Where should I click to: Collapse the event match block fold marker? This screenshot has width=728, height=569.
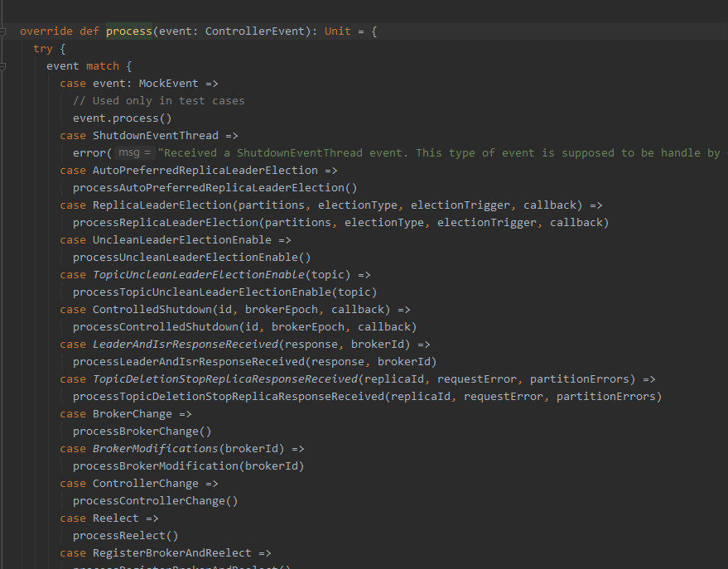point(3,66)
